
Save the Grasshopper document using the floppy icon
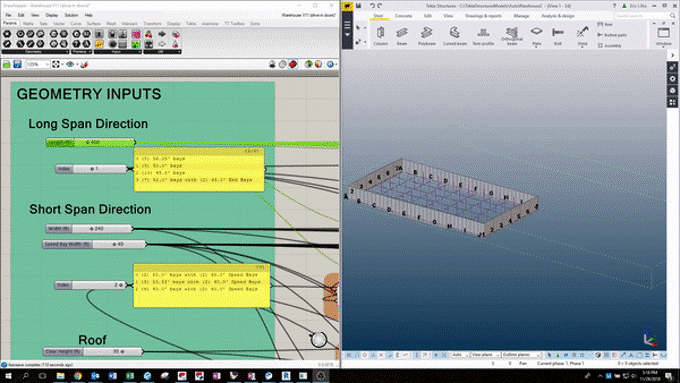[x=17, y=64]
